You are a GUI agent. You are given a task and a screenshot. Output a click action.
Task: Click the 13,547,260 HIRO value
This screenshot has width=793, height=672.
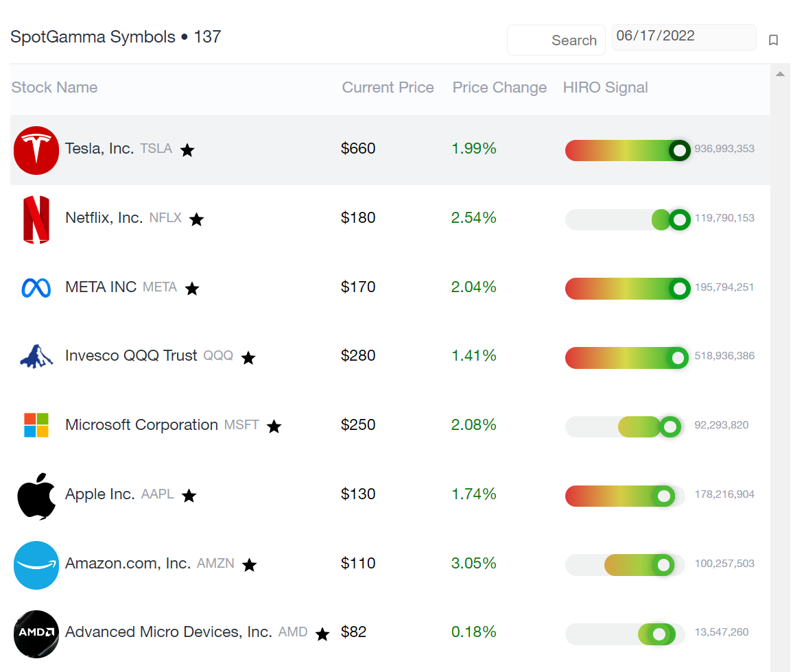721,632
